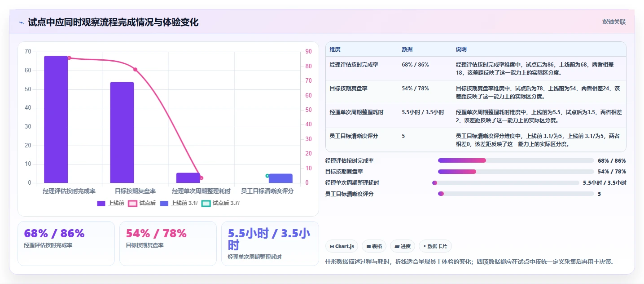Click the line point above 经理评估按时完成率 bar

(69, 58)
